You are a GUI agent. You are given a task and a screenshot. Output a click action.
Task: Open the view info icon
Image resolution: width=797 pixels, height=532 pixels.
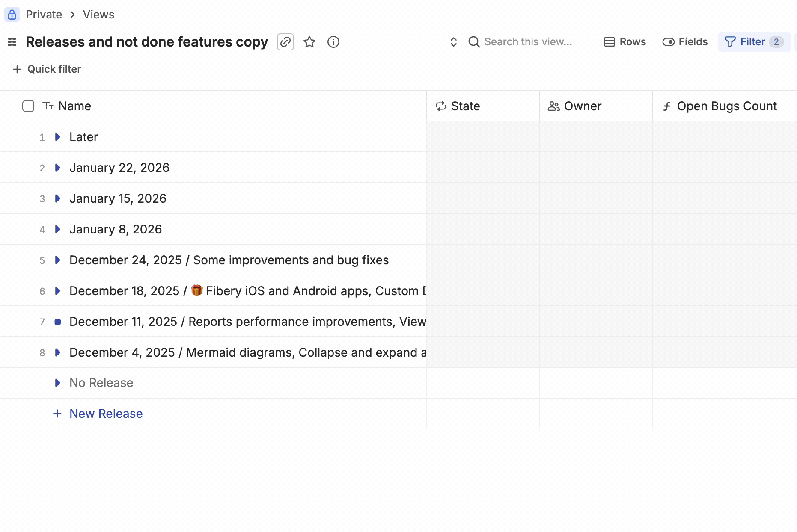tap(333, 42)
